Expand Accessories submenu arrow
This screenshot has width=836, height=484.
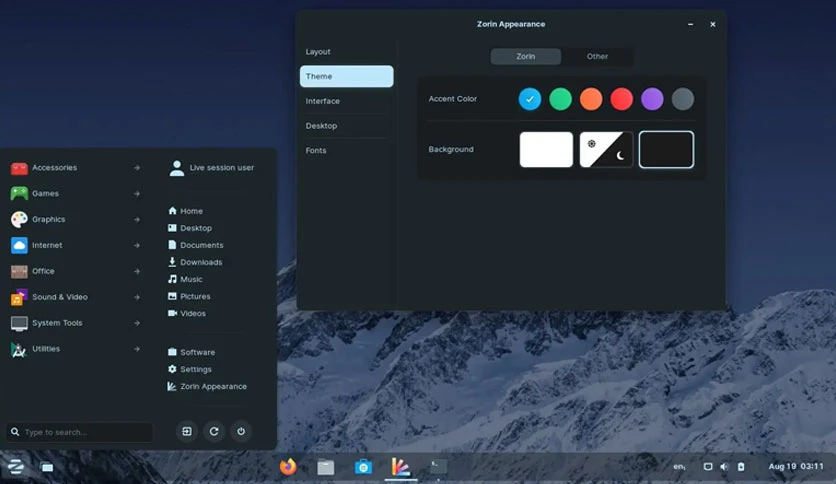click(x=137, y=168)
